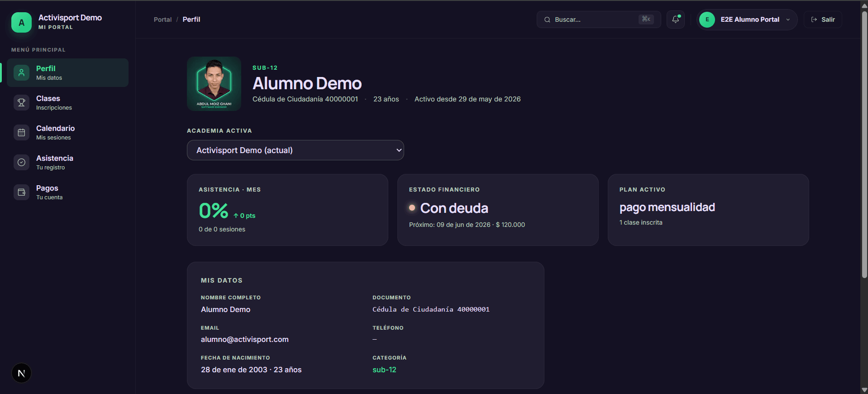This screenshot has height=394, width=868.
Task: Open the notifications bell
Action: click(676, 19)
